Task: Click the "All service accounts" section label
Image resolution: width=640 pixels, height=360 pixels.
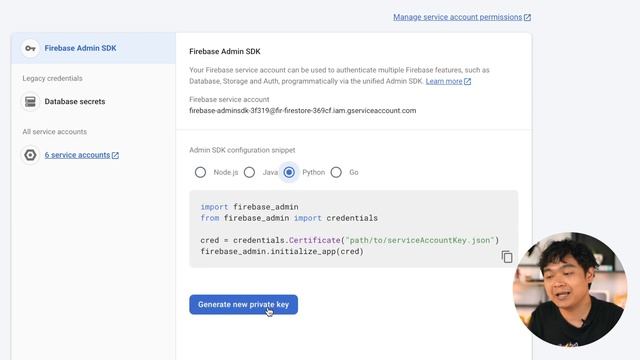Action: pos(55,132)
